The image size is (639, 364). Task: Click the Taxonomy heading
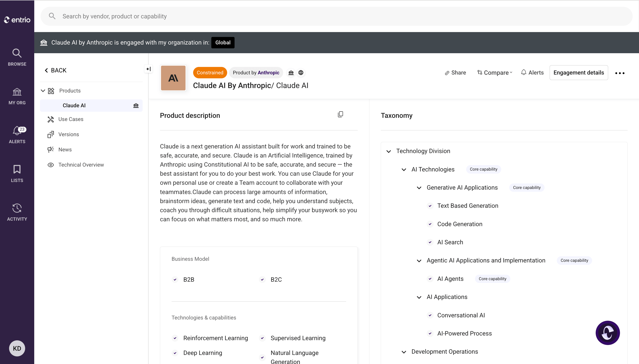(x=397, y=115)
